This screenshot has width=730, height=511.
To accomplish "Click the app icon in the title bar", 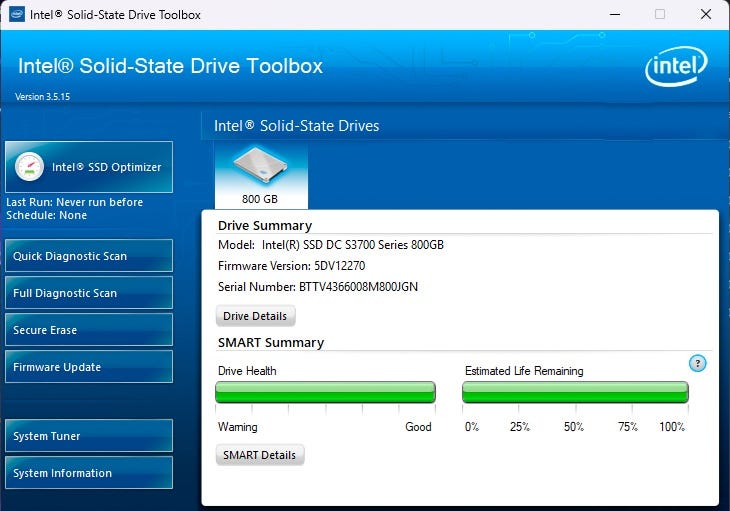I will point(17,14).
